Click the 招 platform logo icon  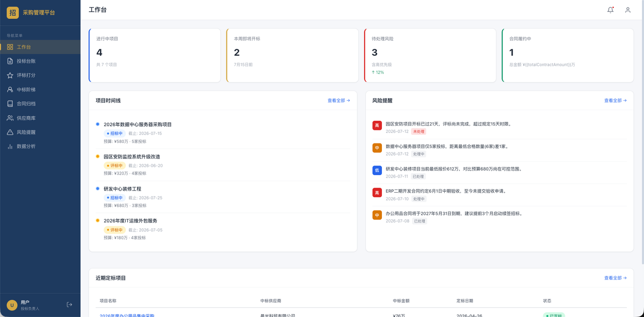[x=13, y=13]
